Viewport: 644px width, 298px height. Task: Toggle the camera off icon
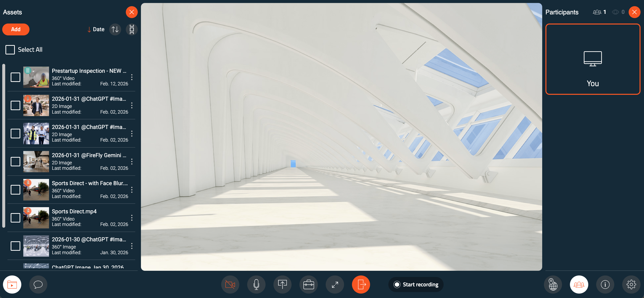tap(230, 284)
